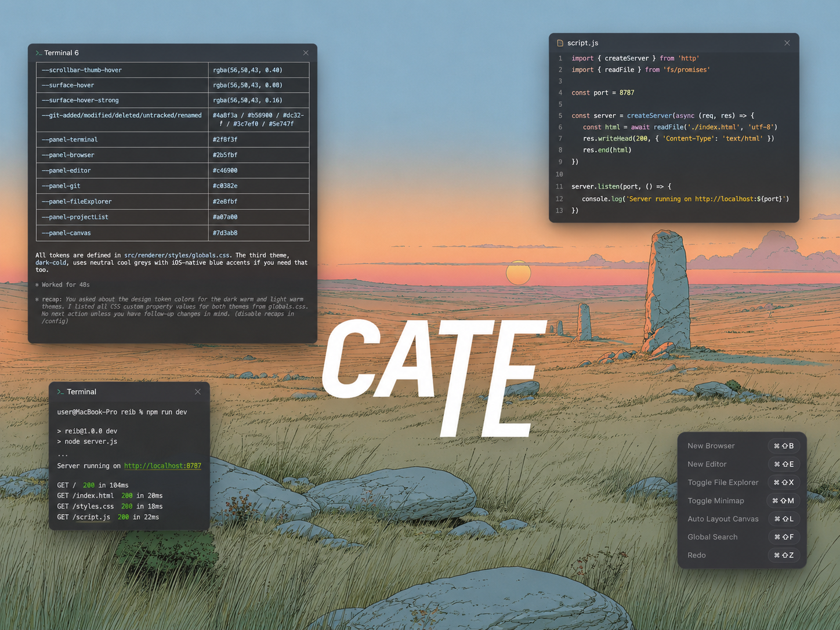
Task: Click the res.end(html) line in script.js
Action: coord(607,150)
